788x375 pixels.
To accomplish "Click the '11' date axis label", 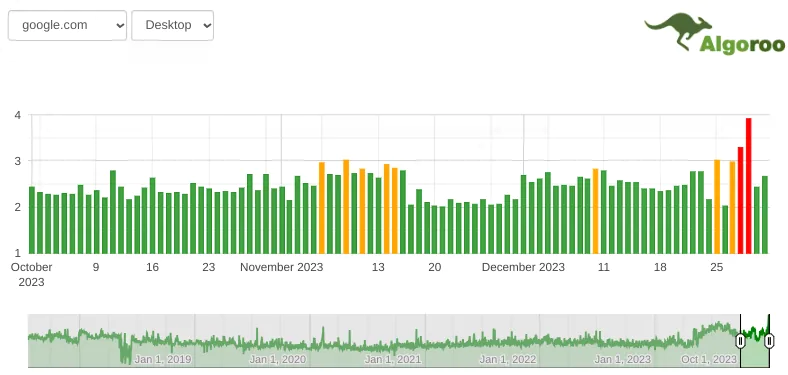I will 604,267.
